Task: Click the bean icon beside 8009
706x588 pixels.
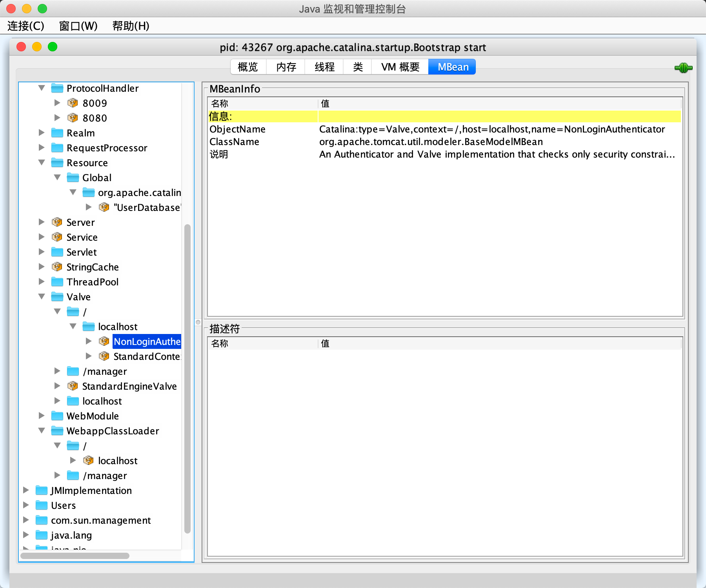Action: 73,103
